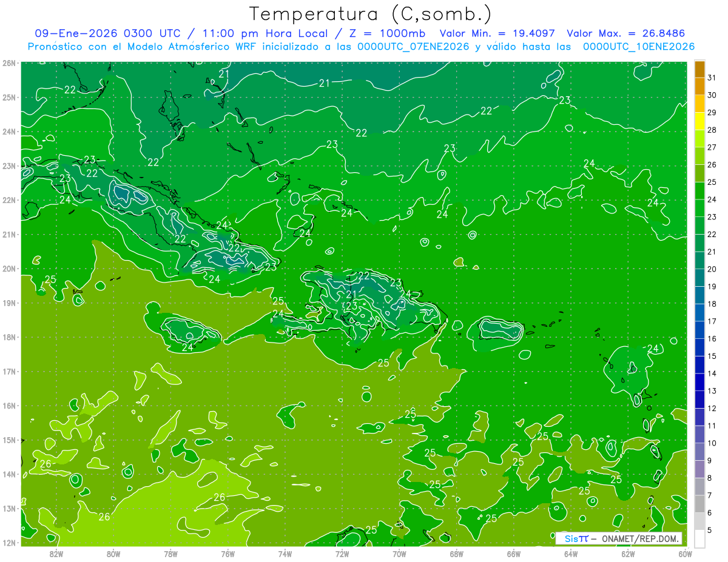Click the "20" color scale label

click(712, 269)
